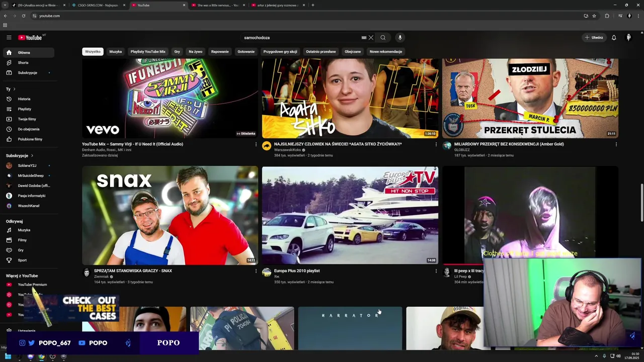Open Historia in sidebar
This screenshot has width=644, height=362.
[28, 99]
